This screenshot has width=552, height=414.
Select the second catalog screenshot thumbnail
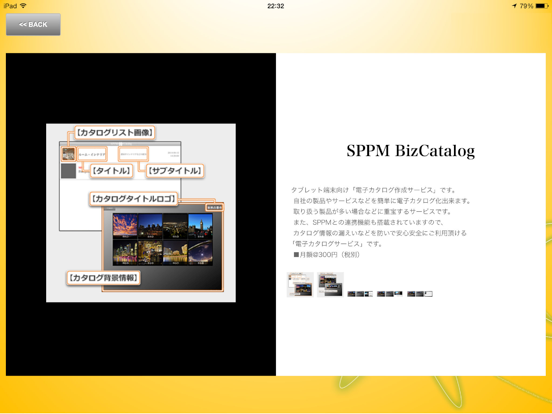pyautogui.click(x=330, y=284)
